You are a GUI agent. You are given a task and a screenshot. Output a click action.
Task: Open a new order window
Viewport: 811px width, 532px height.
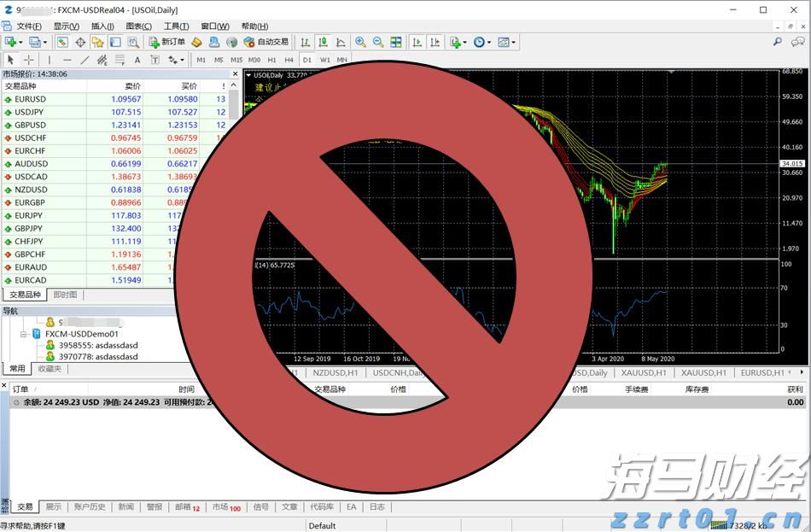[167, 41]
